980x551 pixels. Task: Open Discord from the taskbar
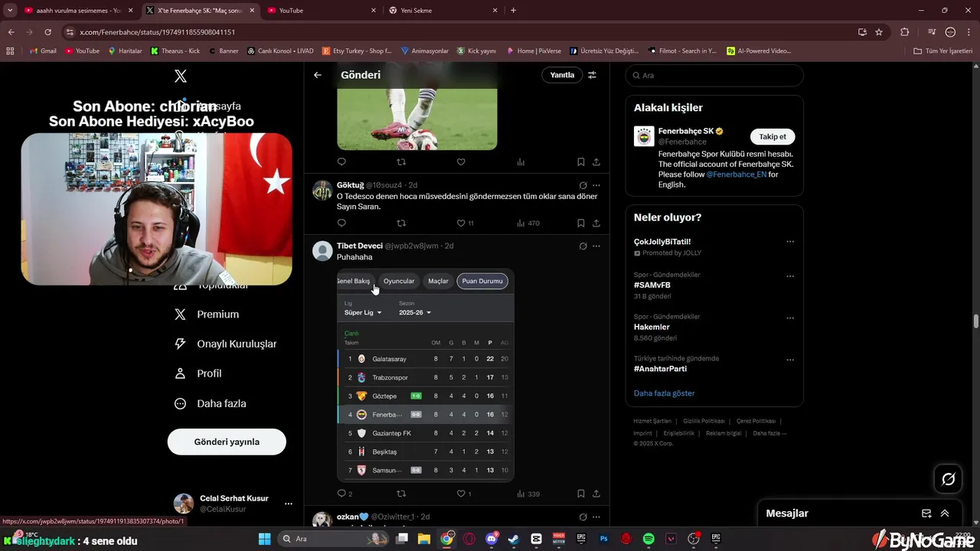coord(492,539)
